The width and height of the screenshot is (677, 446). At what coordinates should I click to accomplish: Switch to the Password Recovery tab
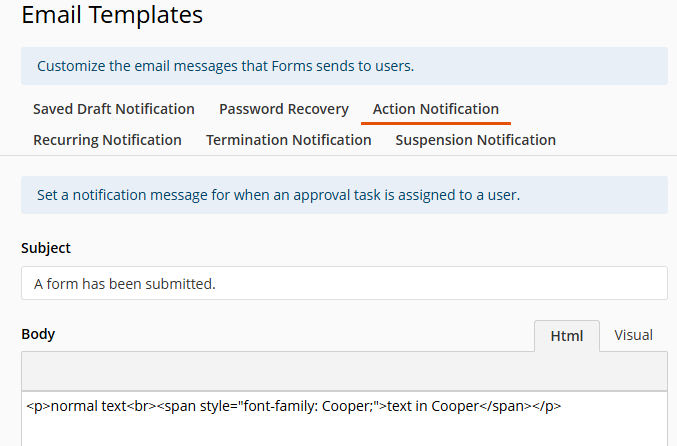284,109
